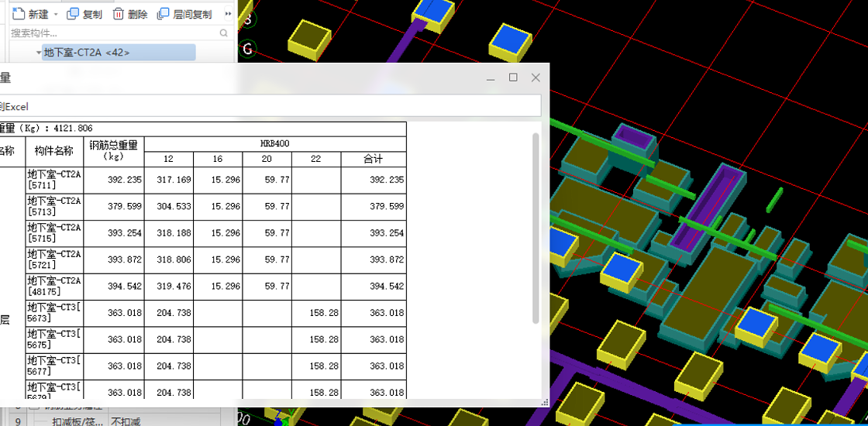Select the 合计 column header
This screenshot has width=868, height=426.
click(x=374, y=160)
